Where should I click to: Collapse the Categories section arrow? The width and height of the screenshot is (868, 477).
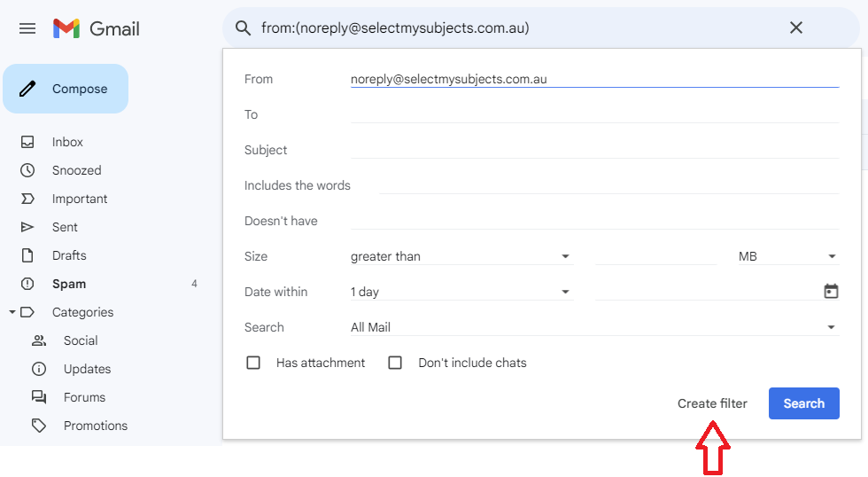[12, 312]
